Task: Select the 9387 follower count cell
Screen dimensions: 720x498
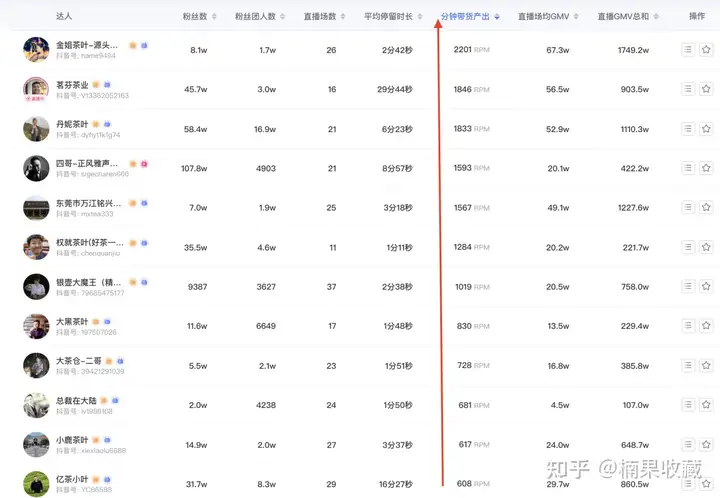Action: pos(197,287)
